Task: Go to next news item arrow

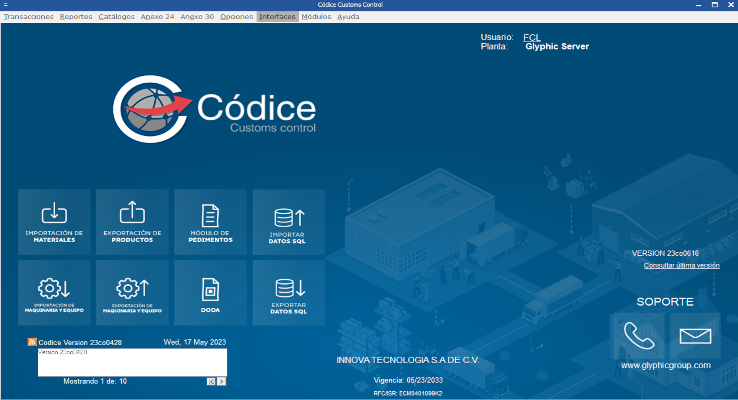Action: pos(222,382)
